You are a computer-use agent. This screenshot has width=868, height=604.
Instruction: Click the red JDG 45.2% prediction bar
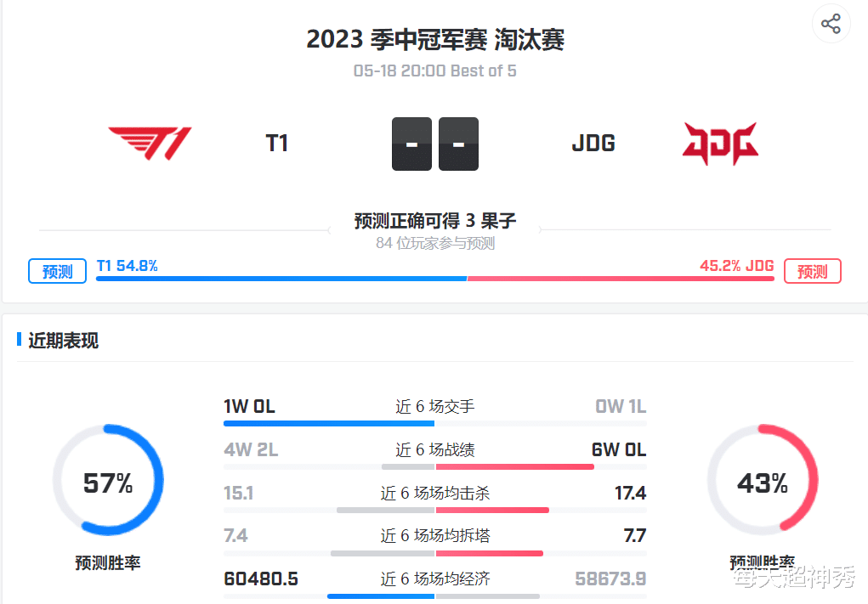621,278
